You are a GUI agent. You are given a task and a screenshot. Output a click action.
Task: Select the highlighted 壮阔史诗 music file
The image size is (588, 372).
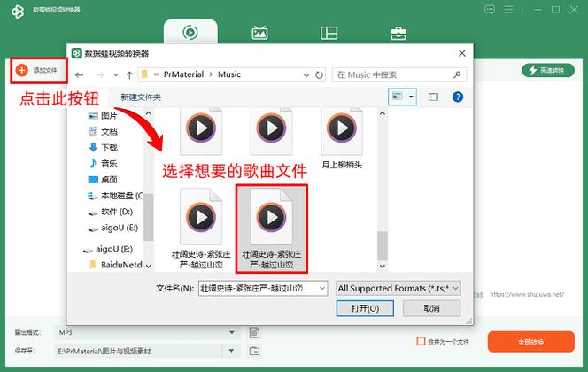(x=272, y=229)
